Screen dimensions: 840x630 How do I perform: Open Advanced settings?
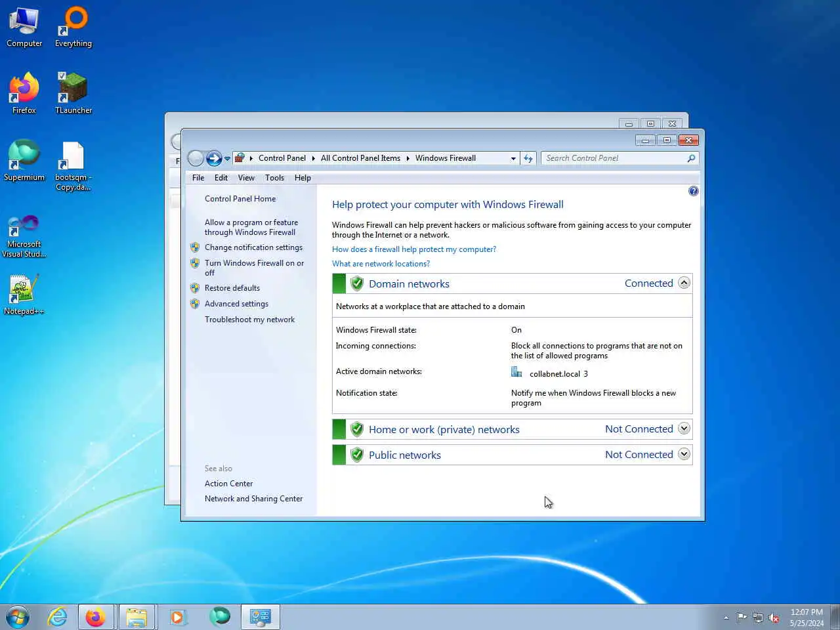click(x=236, y=304)
